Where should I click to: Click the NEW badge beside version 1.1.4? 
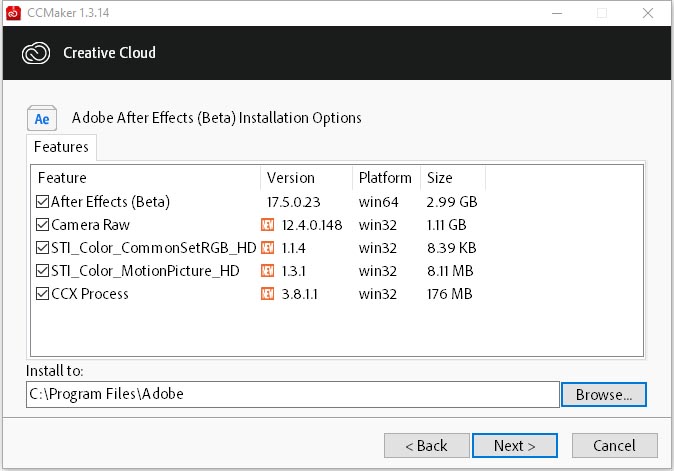tap(267, 248)
